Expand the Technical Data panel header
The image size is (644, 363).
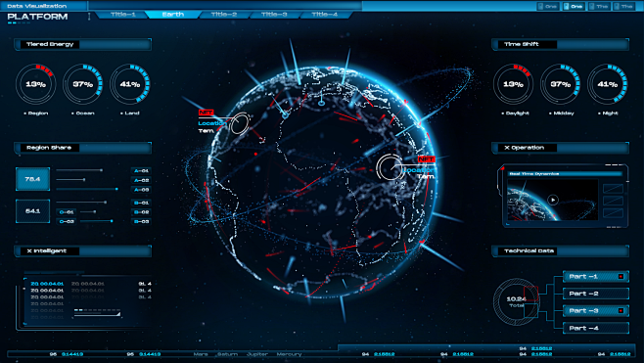point(560,250)
